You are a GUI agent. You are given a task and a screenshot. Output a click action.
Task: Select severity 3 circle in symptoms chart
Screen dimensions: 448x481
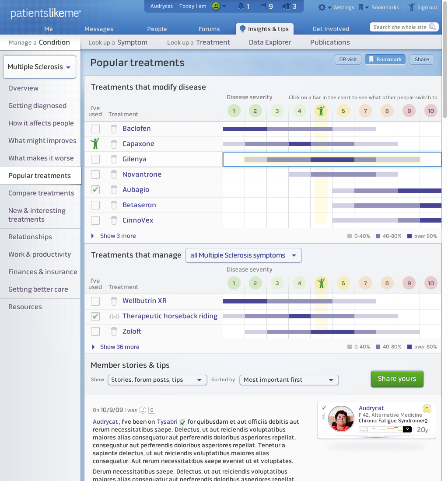pyautogui.click(x=277, y=283)
